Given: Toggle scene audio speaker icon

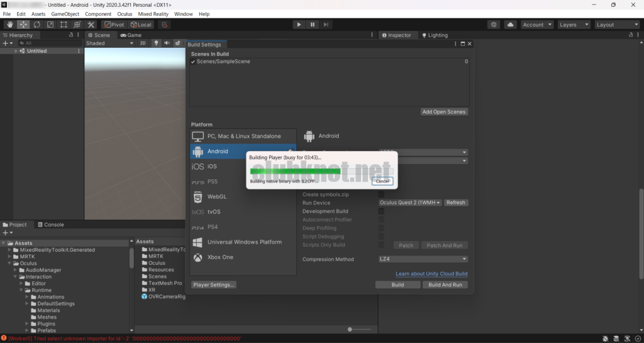Looking at the screenshot, I should point(167,43).
